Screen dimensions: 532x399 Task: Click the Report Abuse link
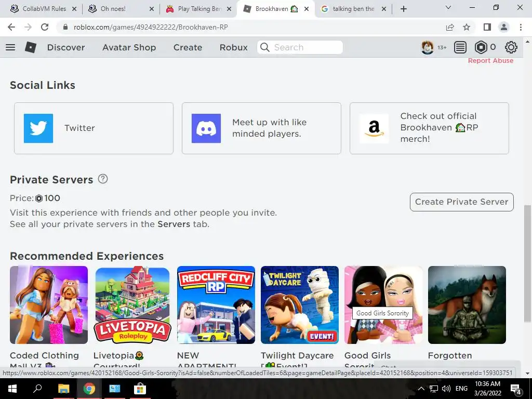pos(490,61)
